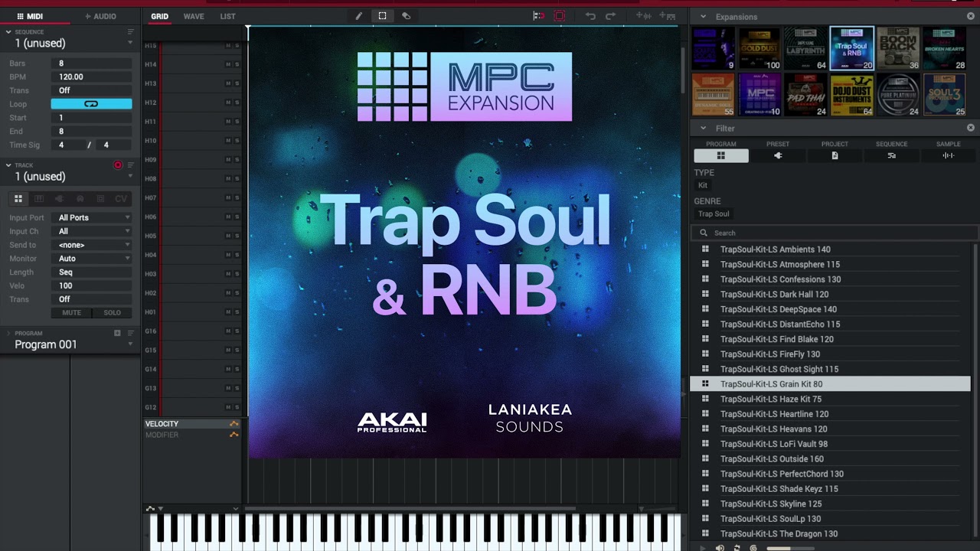Select MIDI track type icon
The height and width of the screenshot is (551, 980).
80,199
